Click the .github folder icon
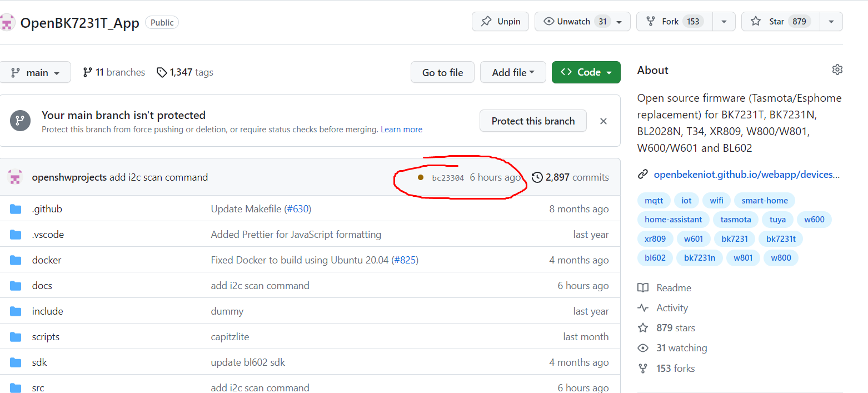This screenshot has width=868, height=393. pos(16,209)
